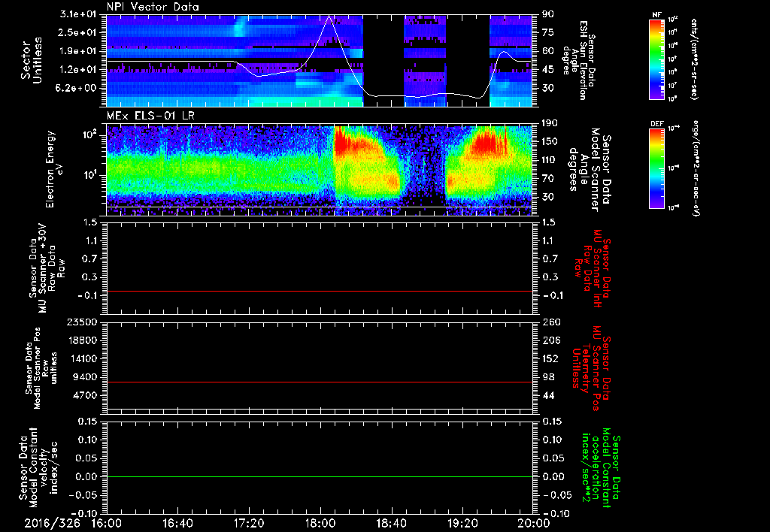
Task: Click the red line in MU Scanner +30V panel
Action: pos(319,291)
